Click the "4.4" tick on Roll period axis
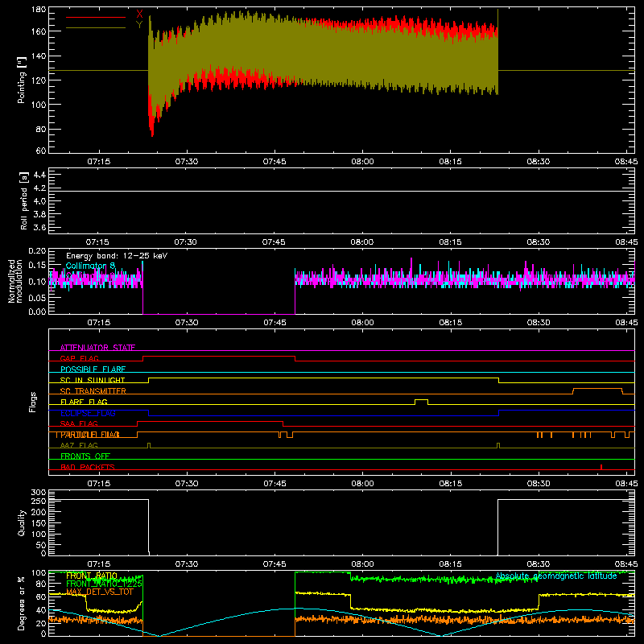644x644 pixels. 39,175
